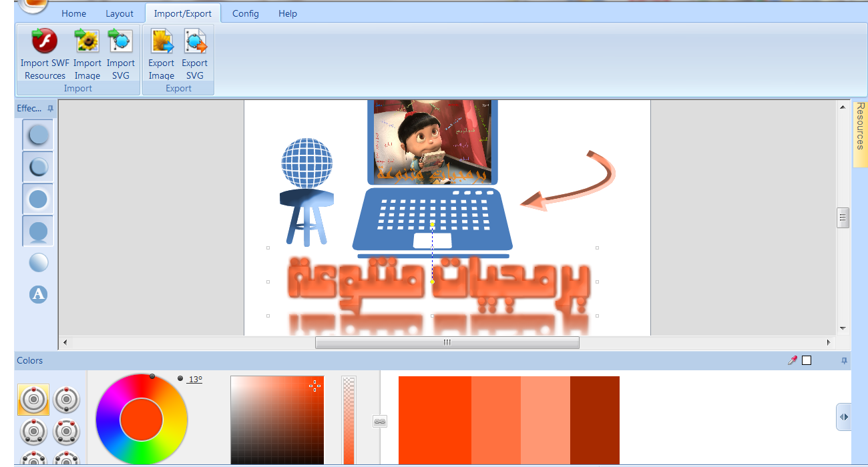Click the horizontal scrollbar left arrow
The width and height of the screenshot is (868, 467).
tap(65, 342)
